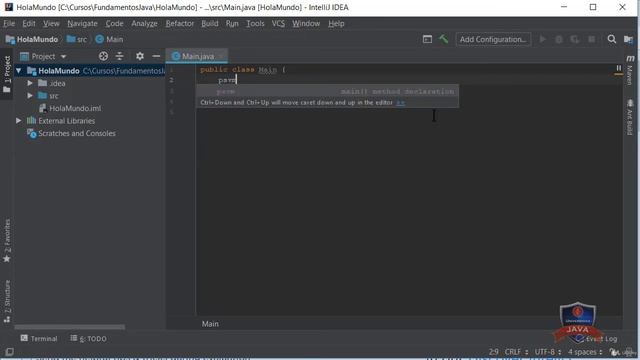Open the Run menu

(232, 23)
